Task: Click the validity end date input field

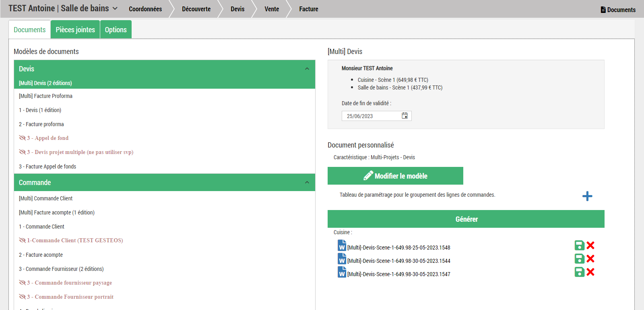Action: pos(371,116)
